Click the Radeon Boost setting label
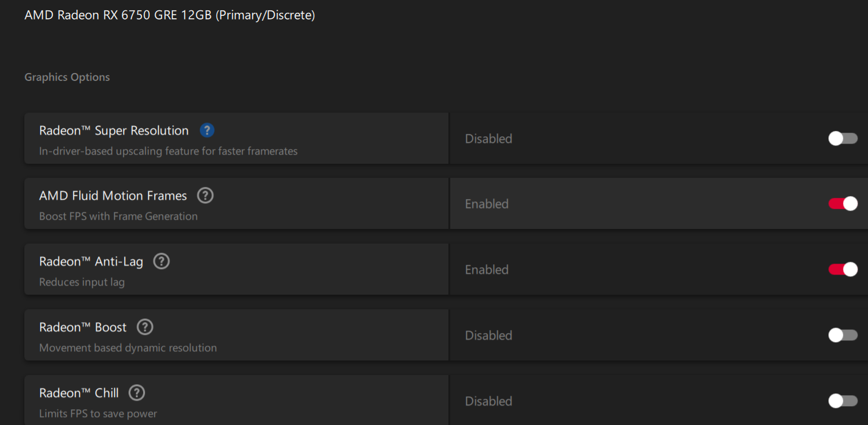This screenshot has height=425, width=868. coord(83,327)
